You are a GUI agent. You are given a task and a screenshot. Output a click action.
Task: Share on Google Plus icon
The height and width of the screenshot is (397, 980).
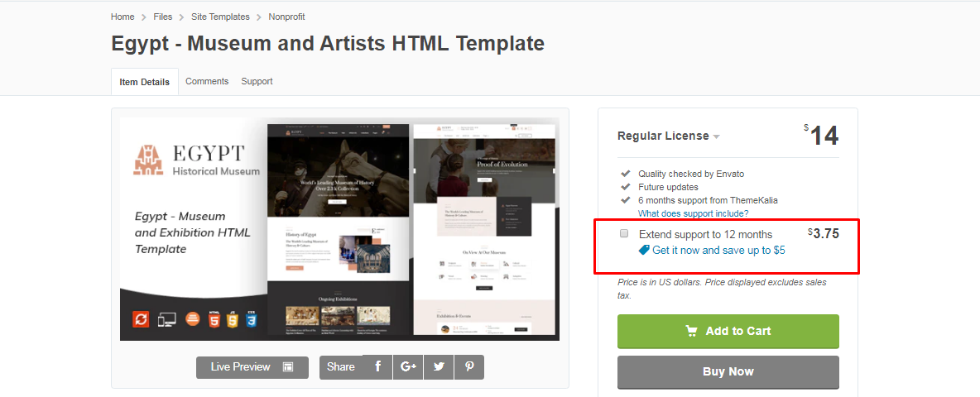[x=408, y=367]
